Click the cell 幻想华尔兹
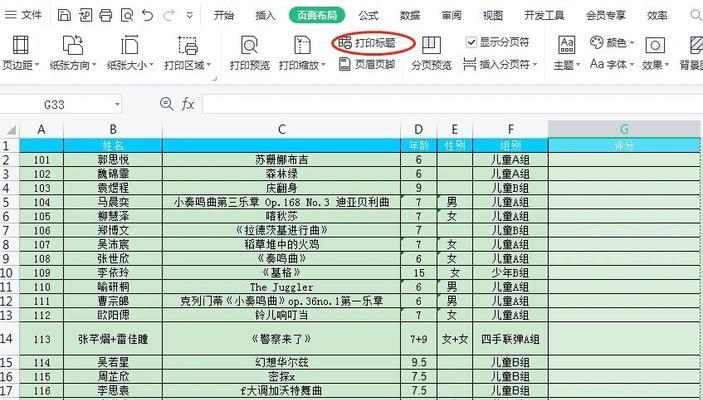The width and height of the screenshot is (703, 400). [x=282, y=362]
